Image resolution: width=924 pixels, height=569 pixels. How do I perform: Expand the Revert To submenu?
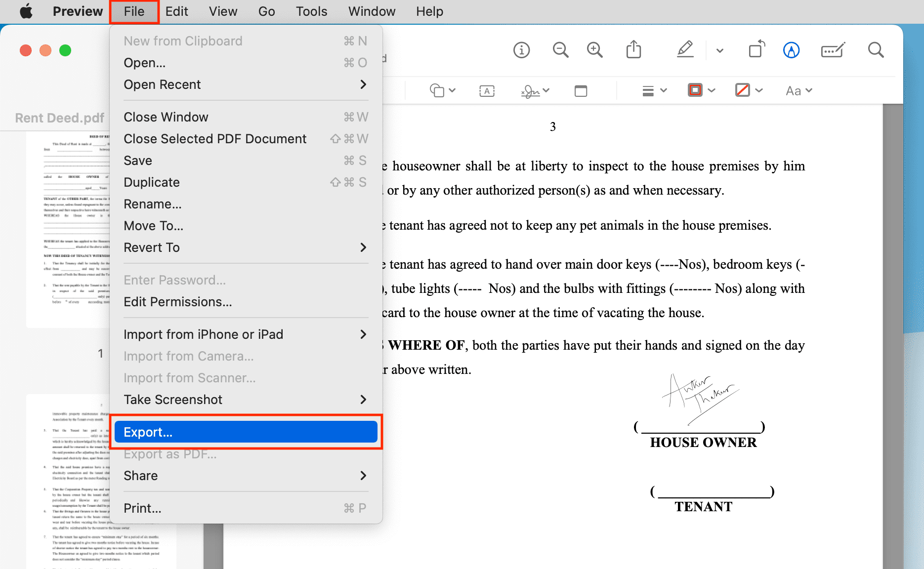click(x=246, y=247)
